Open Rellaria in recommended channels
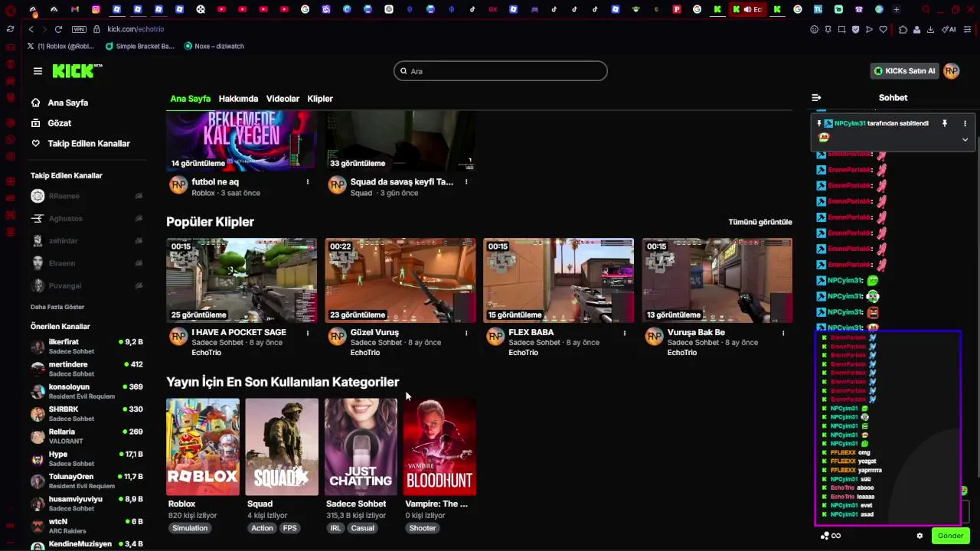Screen dimensions: 980x551 click(87, 436)
